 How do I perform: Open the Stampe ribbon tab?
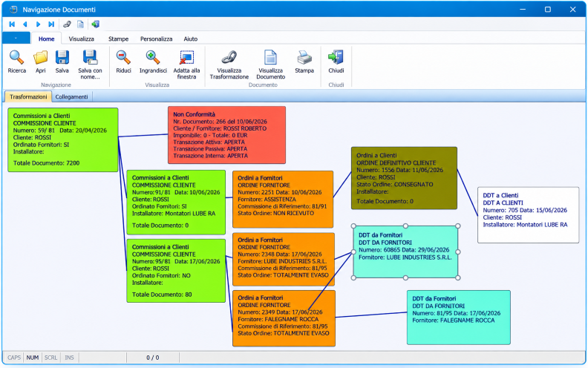(x=119, y=39)
